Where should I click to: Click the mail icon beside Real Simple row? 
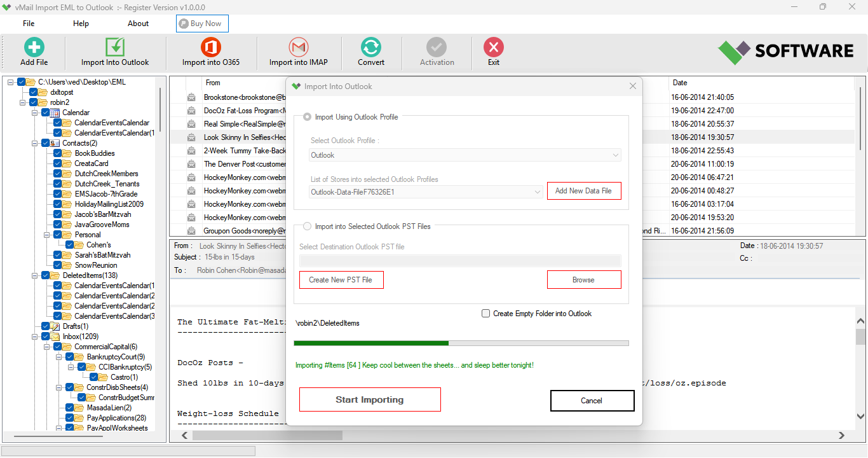[191, 124]
